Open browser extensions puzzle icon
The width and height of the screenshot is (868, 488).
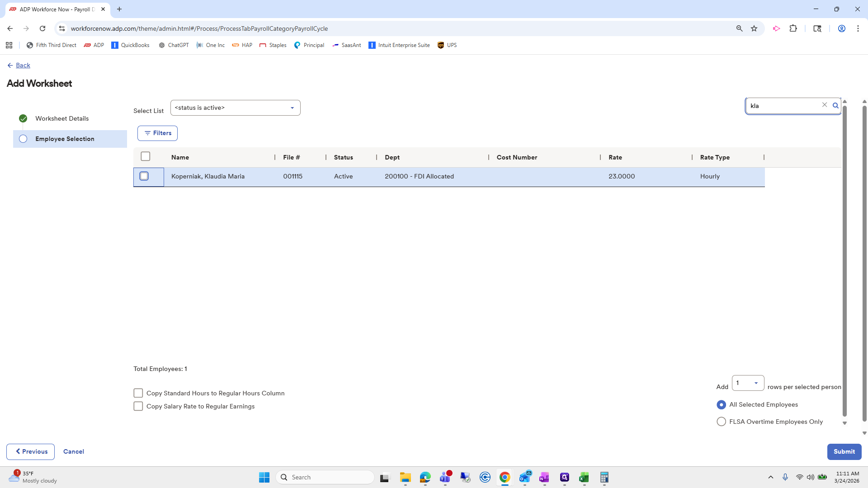click(793, 28)
